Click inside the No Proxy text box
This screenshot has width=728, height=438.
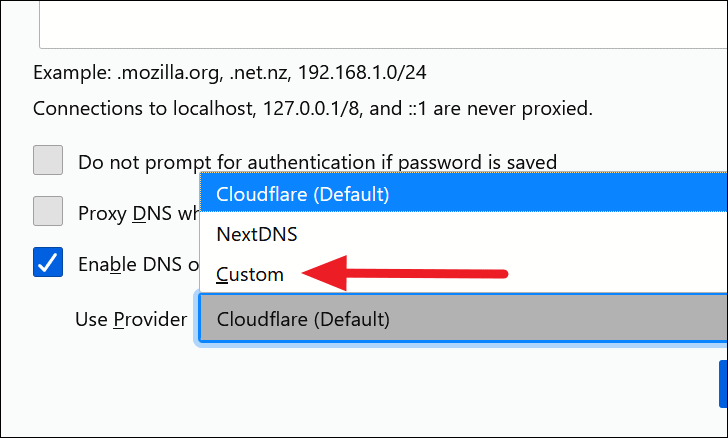point(380,25)
